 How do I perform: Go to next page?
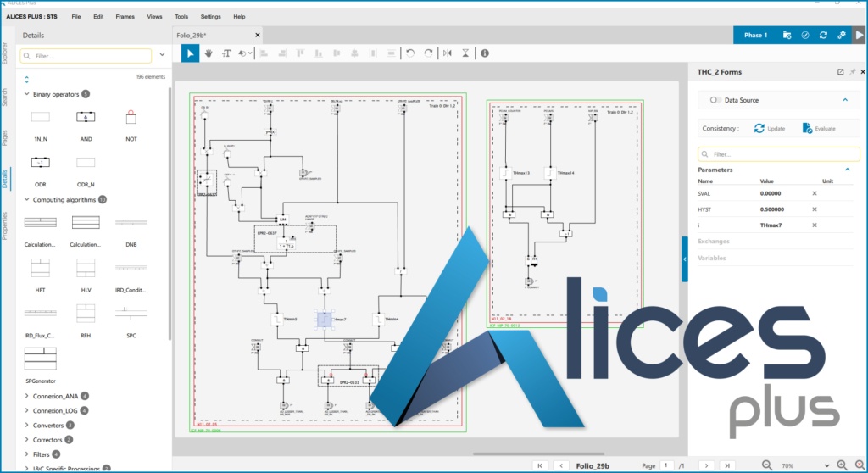[706, 466]
